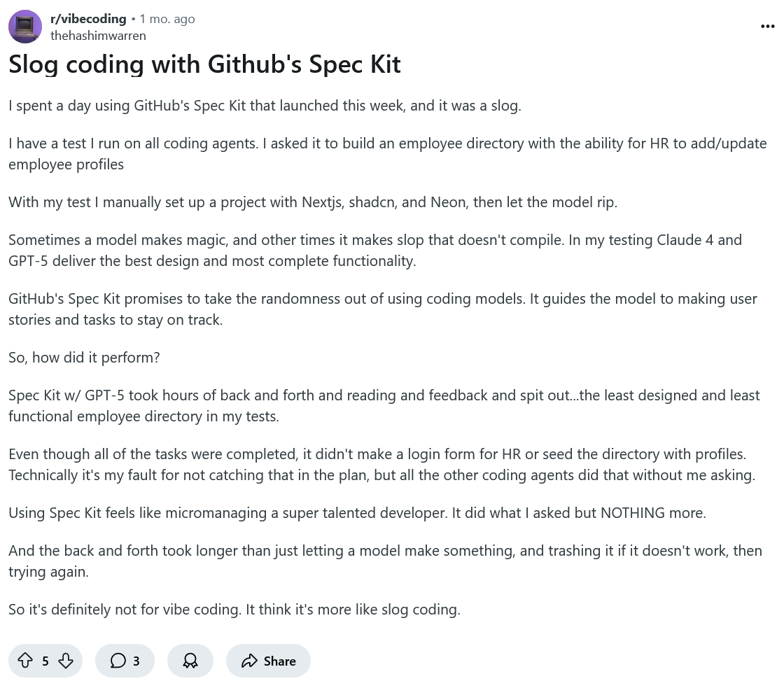Click the comment count showing 3
The image size is (784, 681).
(136, 661)
